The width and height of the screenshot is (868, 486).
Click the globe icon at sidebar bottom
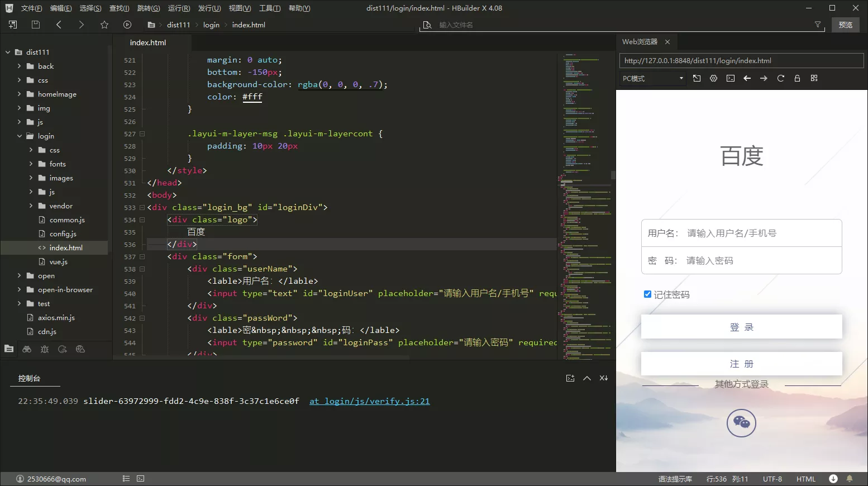[80, 349]
